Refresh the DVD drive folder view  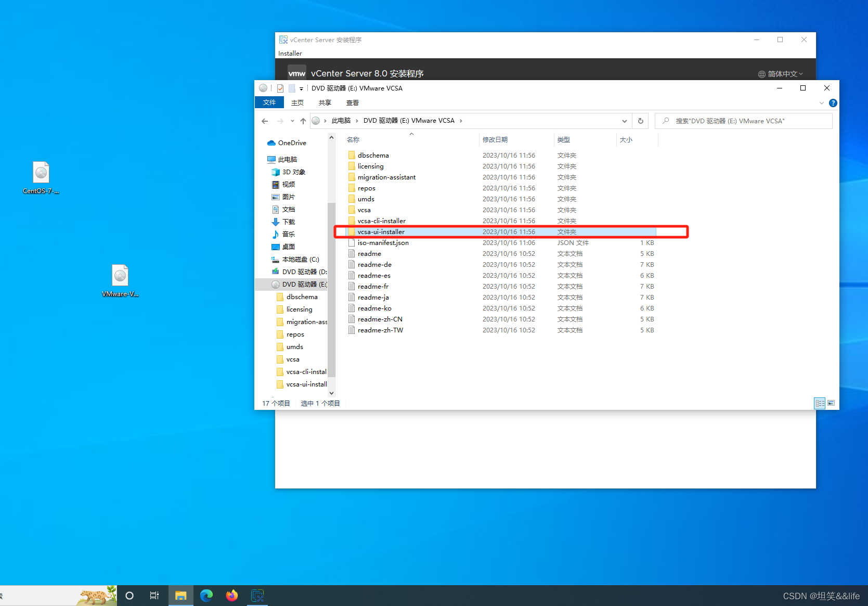(641, 121)
